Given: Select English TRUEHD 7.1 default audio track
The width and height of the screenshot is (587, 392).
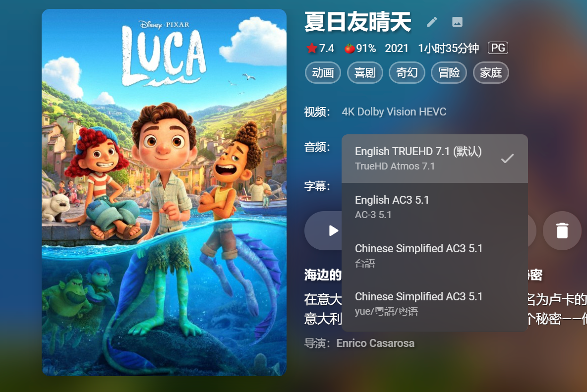Looking at the screenshot, I should coord(435,159).
